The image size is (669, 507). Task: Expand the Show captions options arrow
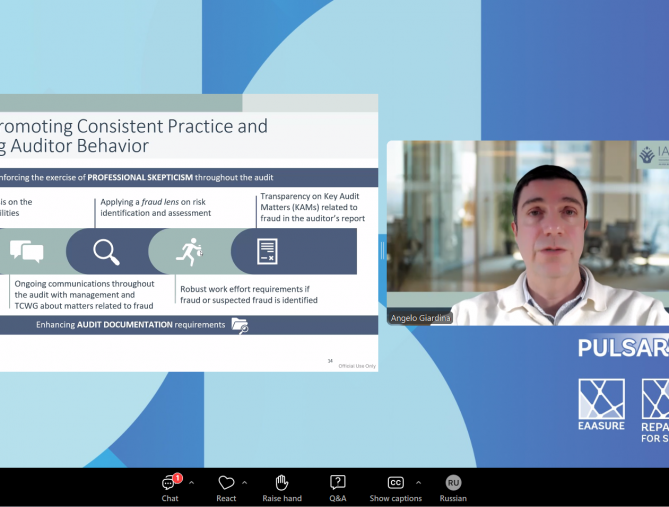click(418, 482)
